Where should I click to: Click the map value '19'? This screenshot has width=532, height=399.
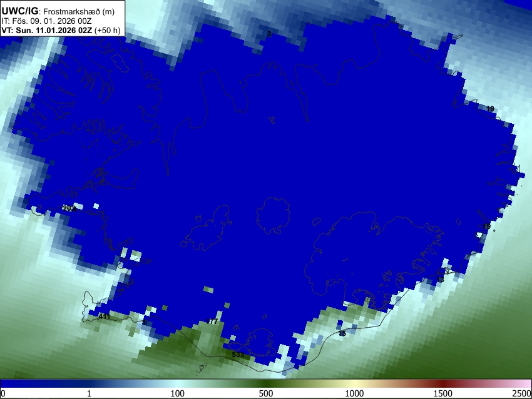pos(490,109)
